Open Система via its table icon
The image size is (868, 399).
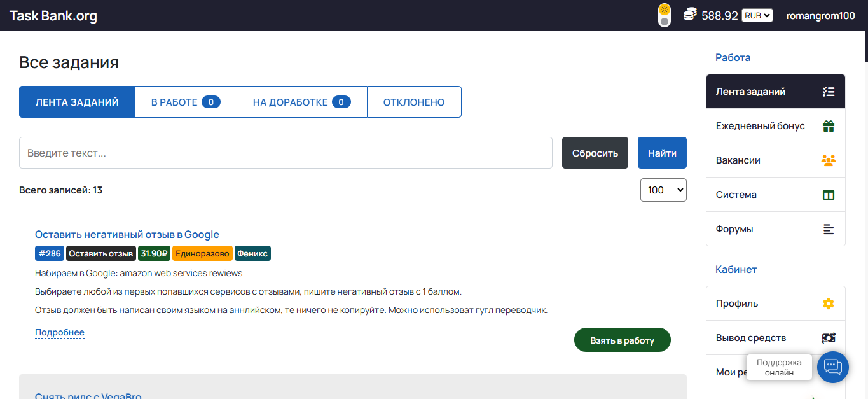[828, 195]
